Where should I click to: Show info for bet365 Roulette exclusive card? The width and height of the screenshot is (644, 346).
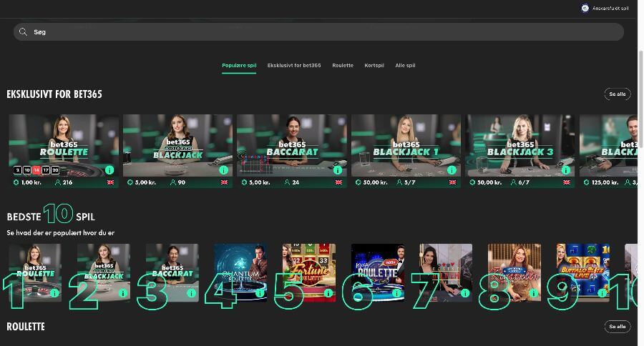point(109,169)
